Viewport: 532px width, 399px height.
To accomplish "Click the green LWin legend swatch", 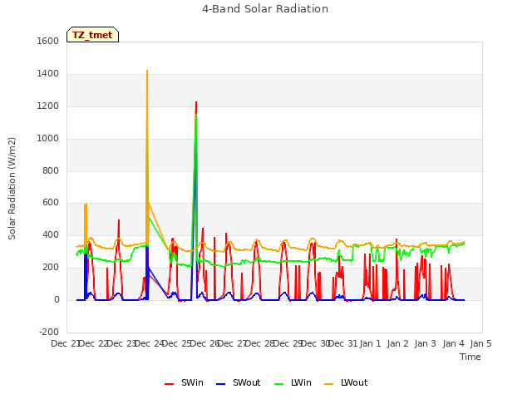I will point(278,384).
